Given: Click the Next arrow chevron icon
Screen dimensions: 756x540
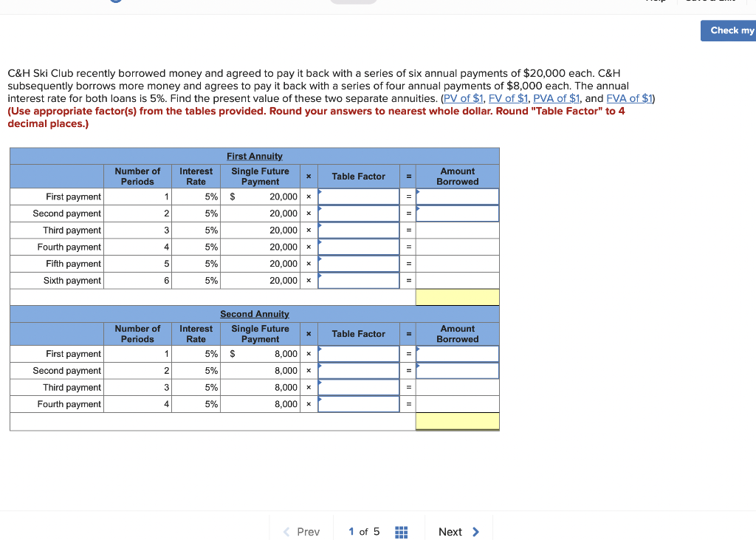Looking at the screenshot, I should 476,532.
